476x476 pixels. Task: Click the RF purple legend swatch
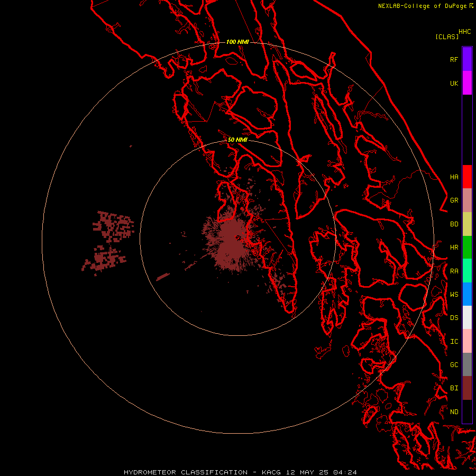coord(467,59)
